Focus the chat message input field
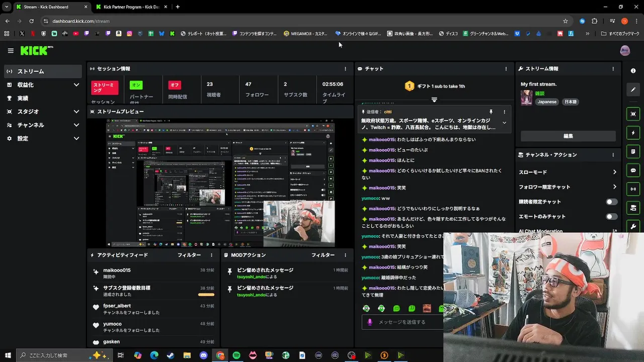644x362 pixels. click(402, 322)
